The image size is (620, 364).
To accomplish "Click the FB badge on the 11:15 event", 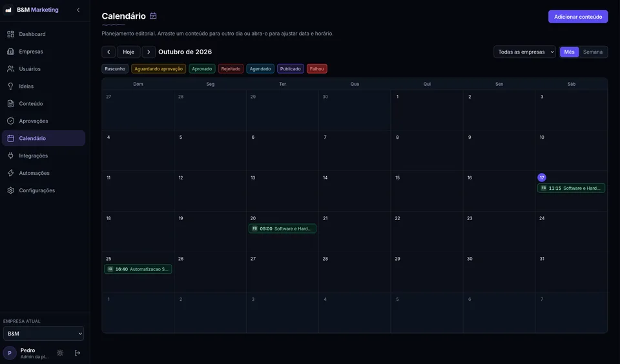I will pos(544,188).
